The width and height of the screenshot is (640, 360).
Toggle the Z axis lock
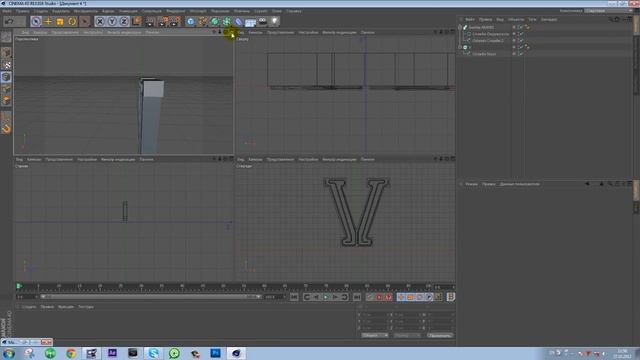point(124,21)
